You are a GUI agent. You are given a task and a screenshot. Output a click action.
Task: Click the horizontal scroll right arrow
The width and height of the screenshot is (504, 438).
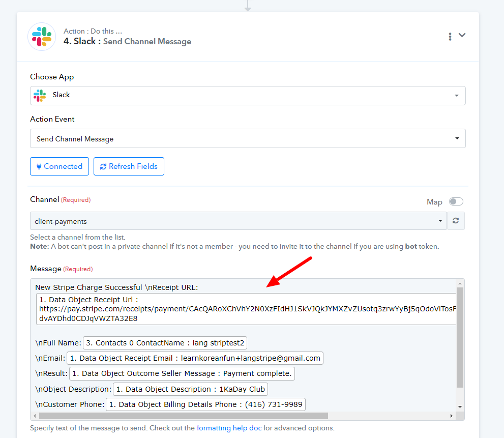tap(452, 416)
